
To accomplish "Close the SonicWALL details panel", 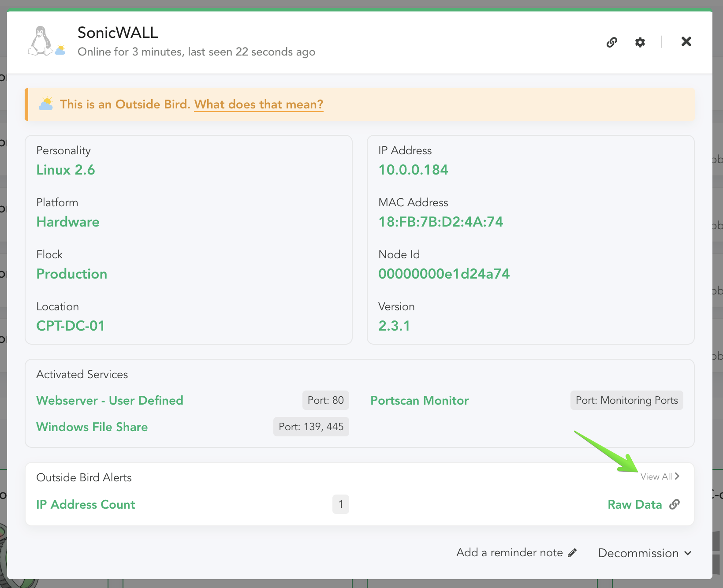I will 686,41.
